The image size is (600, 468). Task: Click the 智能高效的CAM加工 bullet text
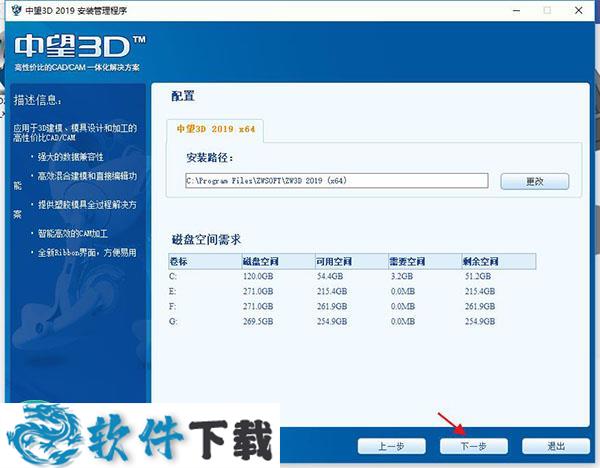73,233
